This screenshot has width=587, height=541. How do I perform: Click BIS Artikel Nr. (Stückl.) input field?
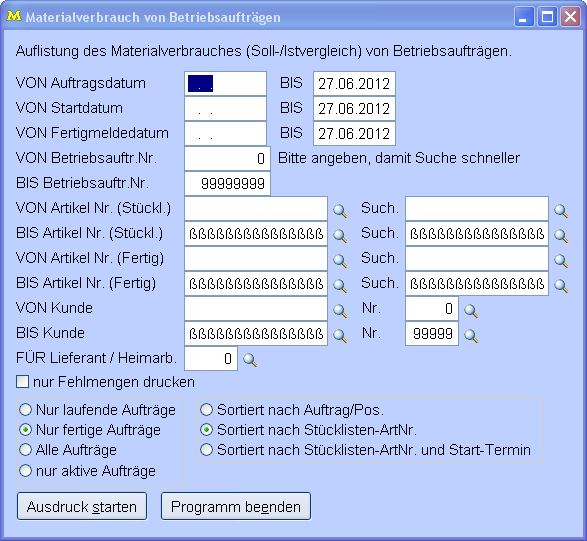(x=256, y=234)
